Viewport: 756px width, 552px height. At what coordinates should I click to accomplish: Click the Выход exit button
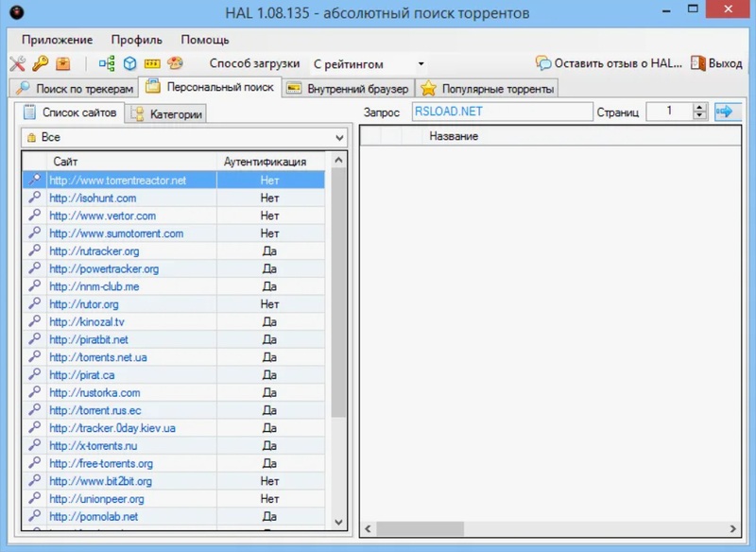(x=716, y=63)
